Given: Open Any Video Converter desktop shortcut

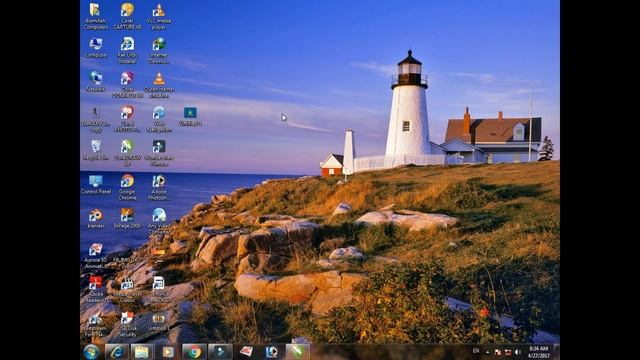Looking at the screenshot, I should 159,221.
